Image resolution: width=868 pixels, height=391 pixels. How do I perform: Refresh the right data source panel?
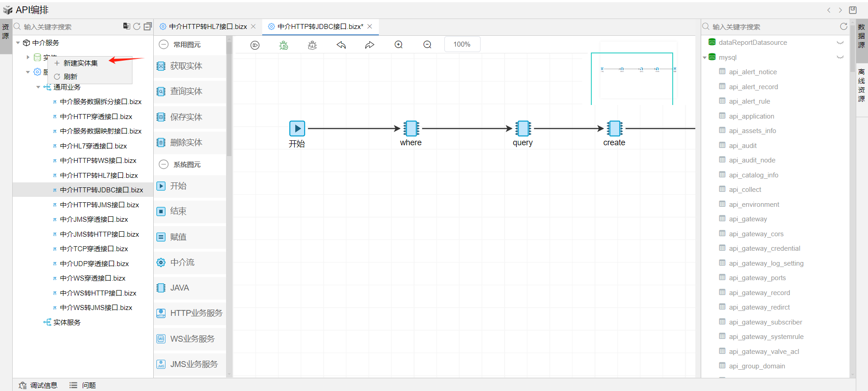844,27
